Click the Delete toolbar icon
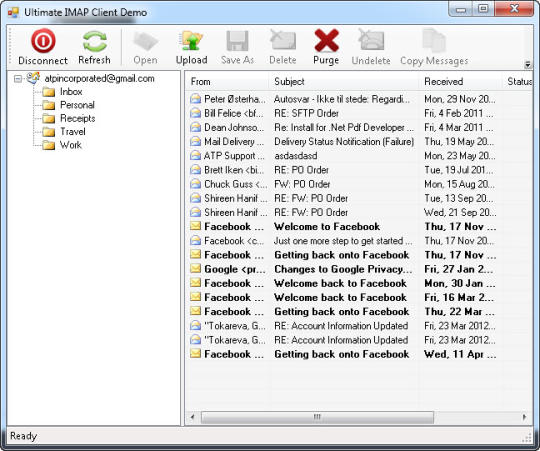This screenshot has width=540, height=451. pos(282,41)
